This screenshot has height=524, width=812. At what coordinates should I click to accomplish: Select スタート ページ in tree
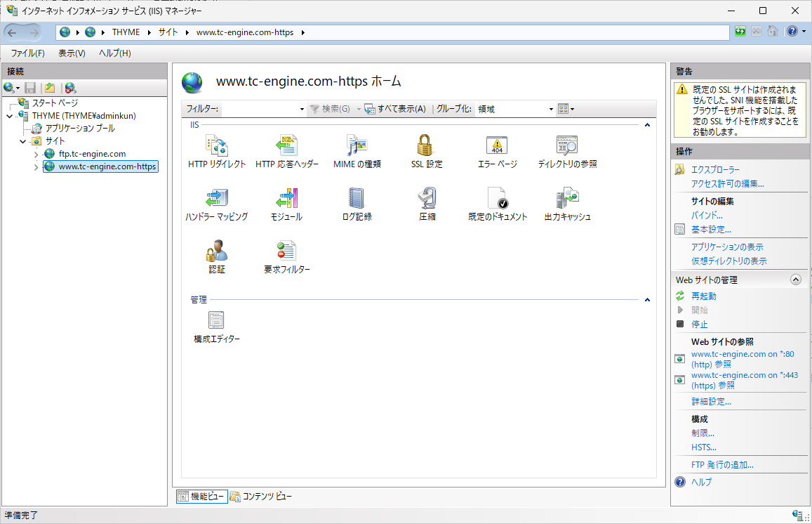tap(55, 103)
